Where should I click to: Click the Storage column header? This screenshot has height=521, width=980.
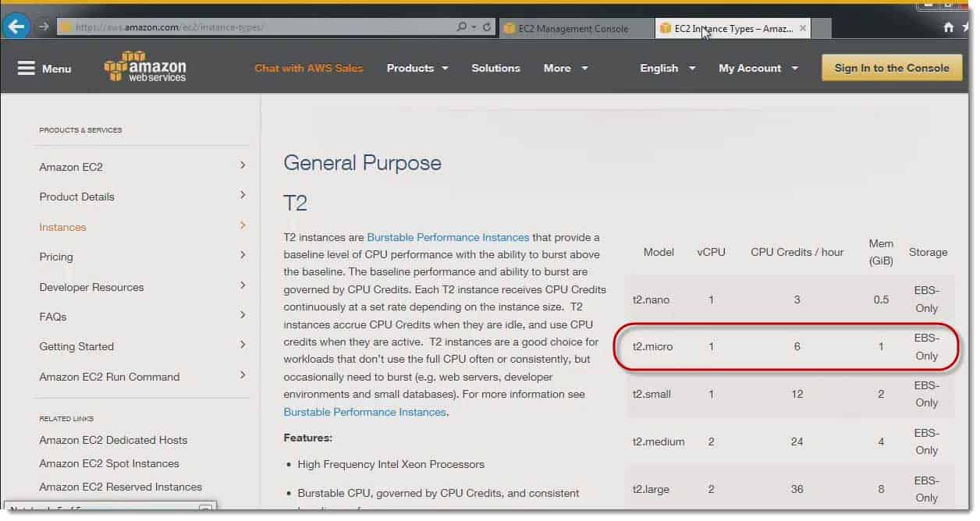pos(928,252)
